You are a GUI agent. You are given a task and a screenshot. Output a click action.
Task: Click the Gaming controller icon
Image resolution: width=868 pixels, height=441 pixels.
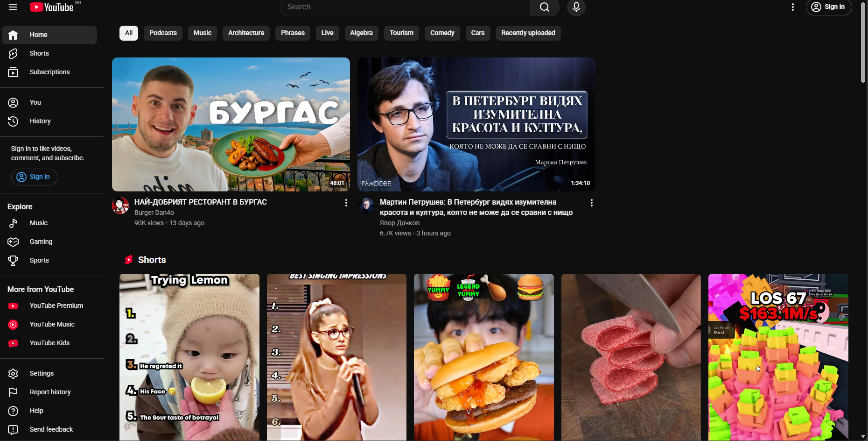[13, 242]
